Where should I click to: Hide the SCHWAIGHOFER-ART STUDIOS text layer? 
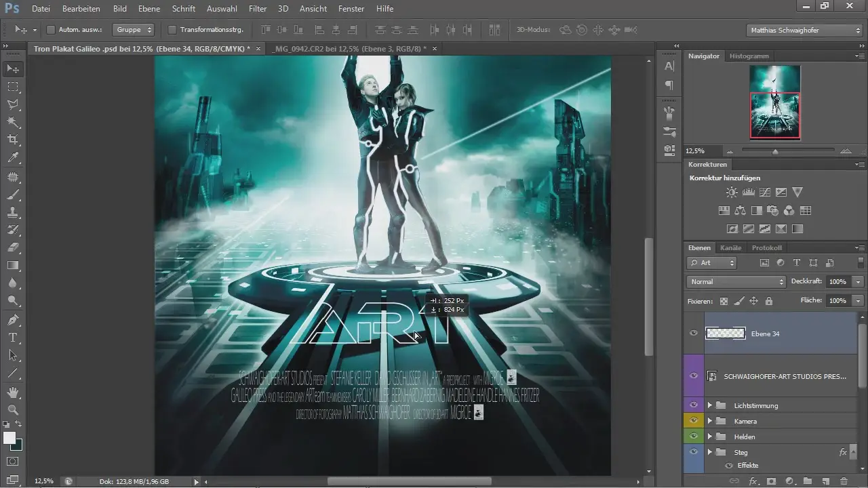(693, 375)
